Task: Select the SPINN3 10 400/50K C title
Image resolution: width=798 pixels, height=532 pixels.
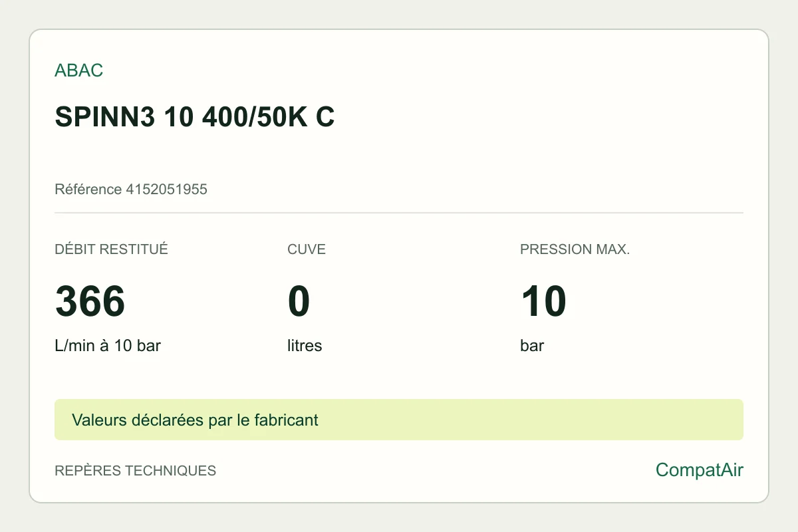Action: (x=194, y=117)
